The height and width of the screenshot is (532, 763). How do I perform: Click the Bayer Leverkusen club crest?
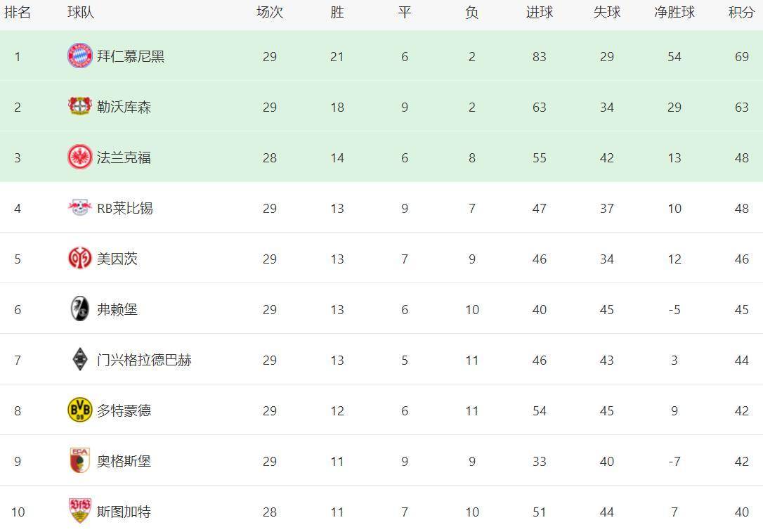79,107
